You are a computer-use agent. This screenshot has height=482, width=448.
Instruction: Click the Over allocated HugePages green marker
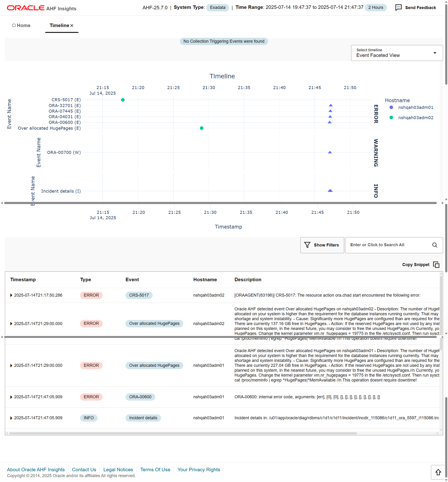201,128
